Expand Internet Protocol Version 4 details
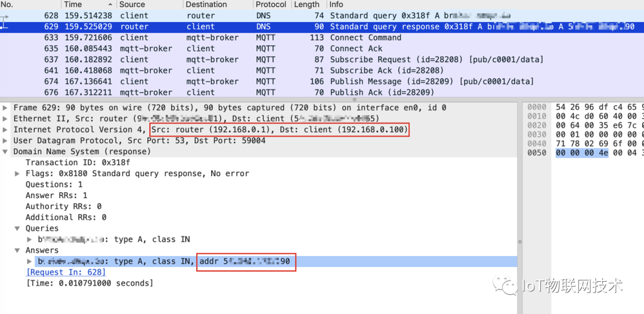644x314 pixels. 5,130
